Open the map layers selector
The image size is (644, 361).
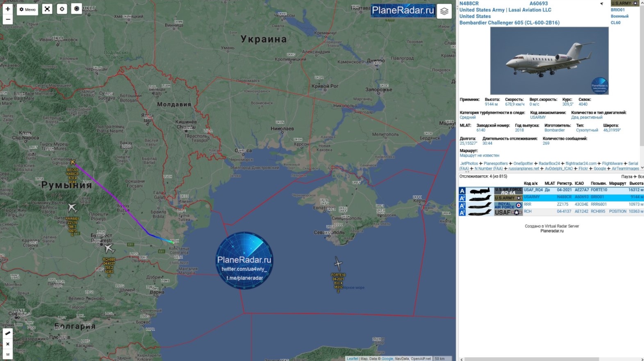444,11
